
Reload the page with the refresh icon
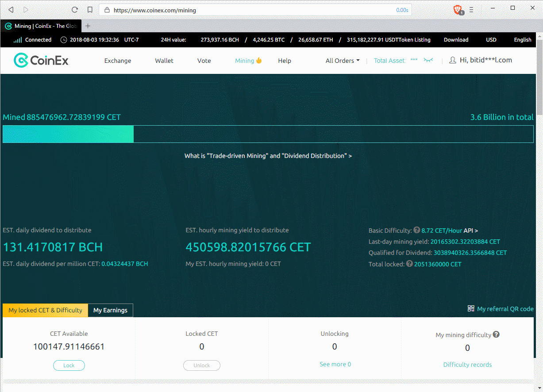(75, 10)
